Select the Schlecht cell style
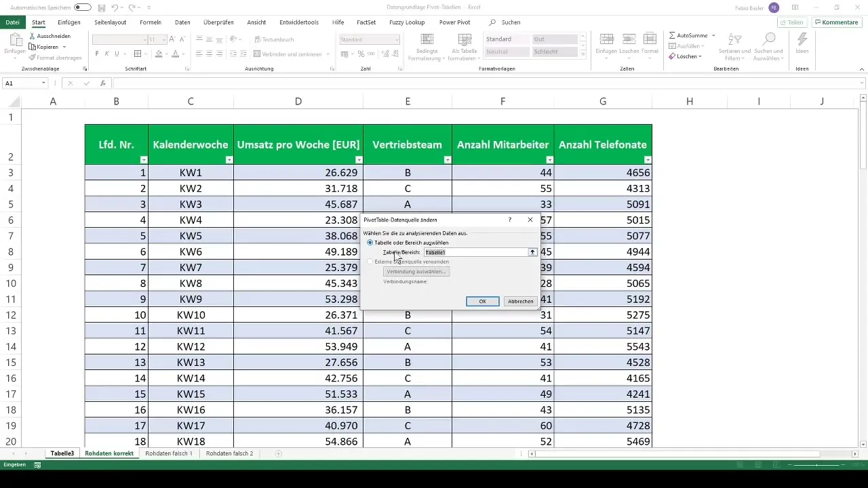 click(x=554, y=52)
